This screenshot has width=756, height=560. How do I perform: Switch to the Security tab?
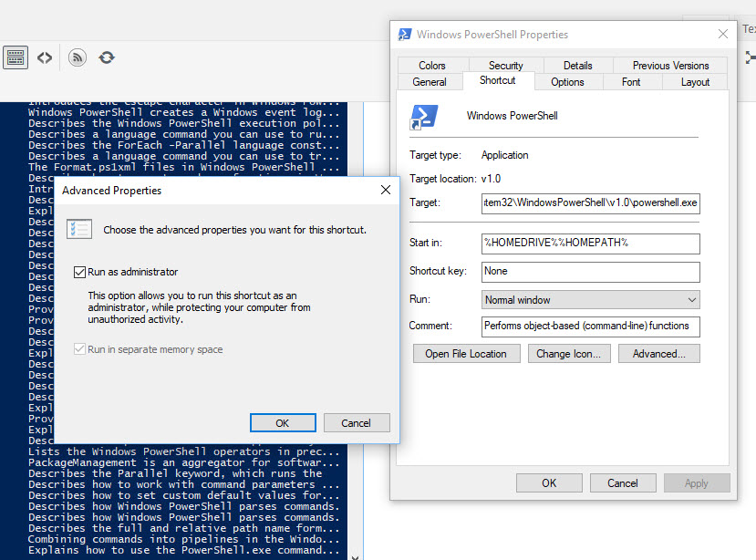coord(506,65)
